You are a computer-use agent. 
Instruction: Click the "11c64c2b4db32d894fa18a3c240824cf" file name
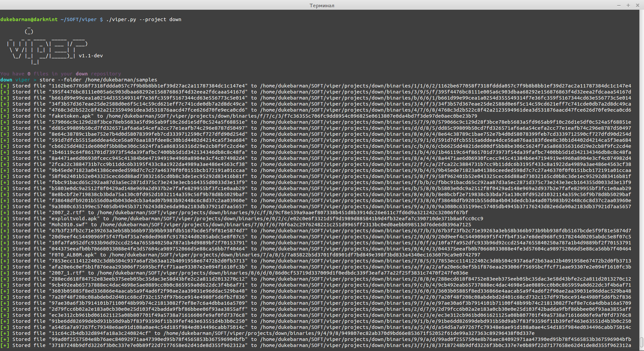pyautogui.click(x=100, y=333)
